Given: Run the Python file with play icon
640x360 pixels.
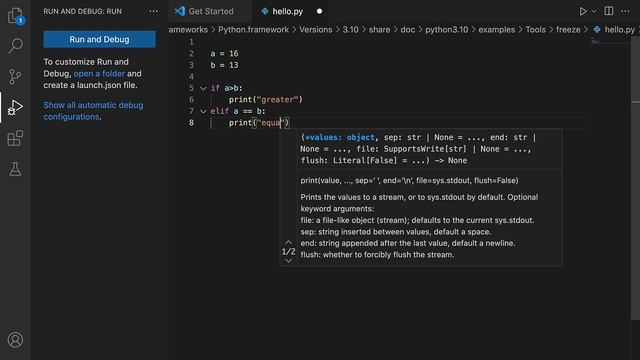Looking at the screenshot, I should tap(583, 11).
